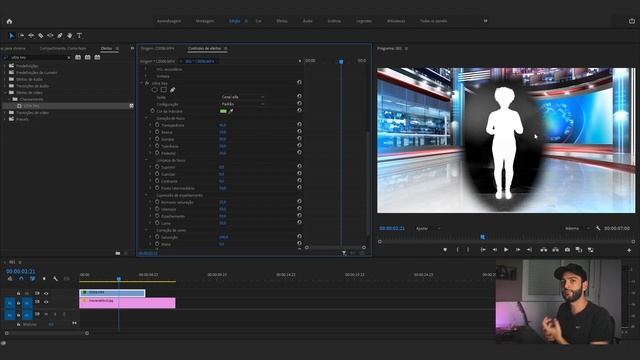Pick the key color eyedropper
The image size is (640, 360).
(x=231, y=111)
